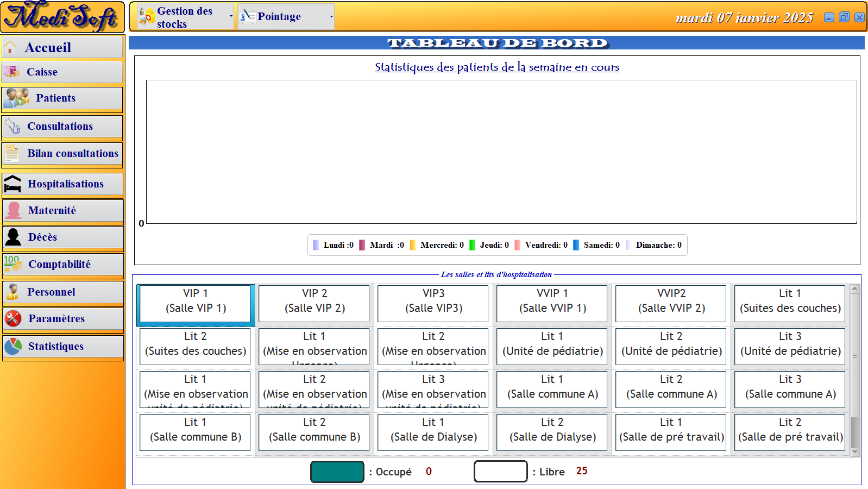The height and width of the screenshot is (489, 868).
Task: Click the Statistiques pie chart icon
Action: [13, 346]
